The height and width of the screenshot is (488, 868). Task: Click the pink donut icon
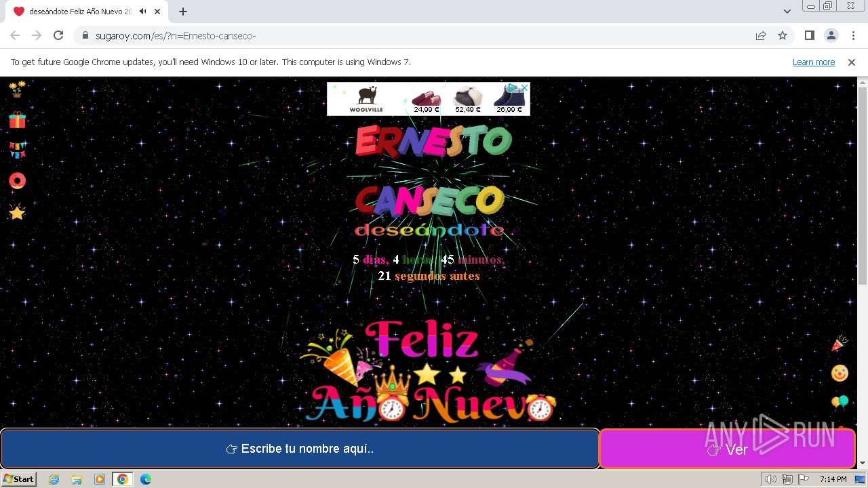point(17,180)
